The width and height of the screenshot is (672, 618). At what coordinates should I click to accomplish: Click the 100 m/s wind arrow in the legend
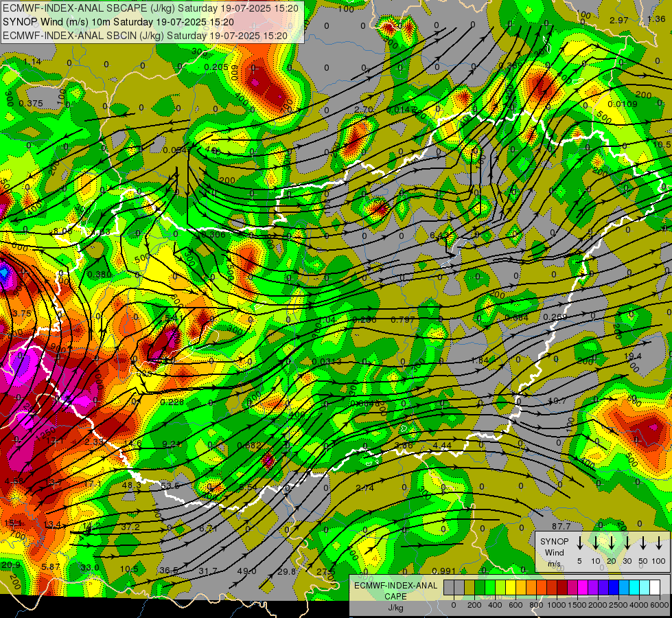[x=659, y=543]
